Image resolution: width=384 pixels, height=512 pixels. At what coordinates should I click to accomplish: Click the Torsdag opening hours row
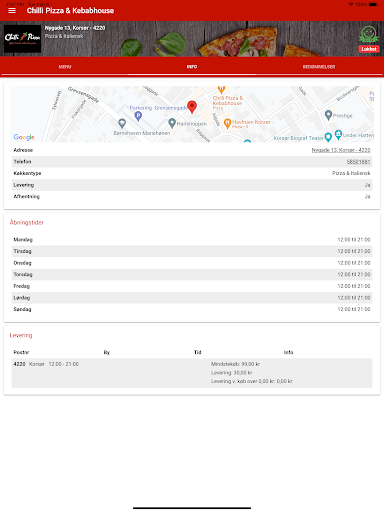(192, 275)
